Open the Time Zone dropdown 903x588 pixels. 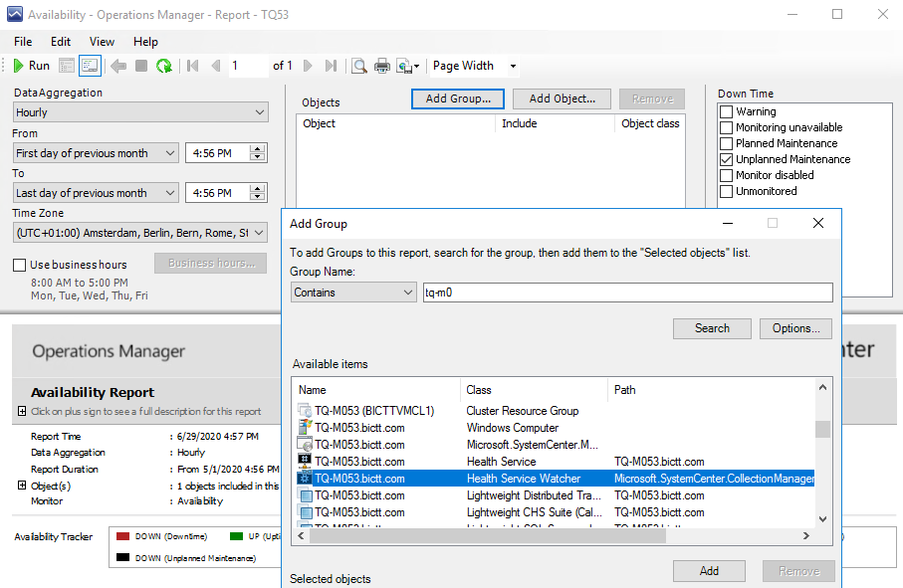(x=140, y=233)
